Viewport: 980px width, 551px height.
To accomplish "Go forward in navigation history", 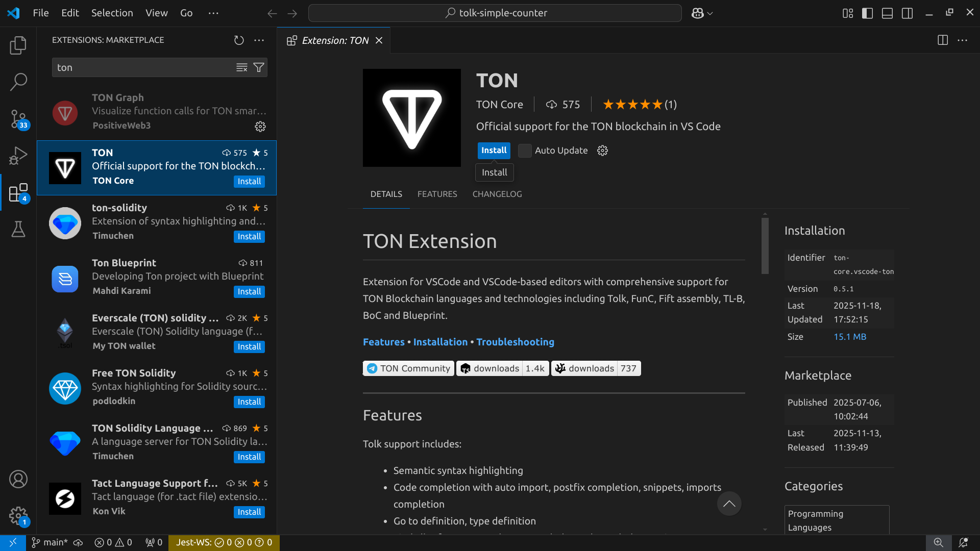I will [x=292, y=13].
